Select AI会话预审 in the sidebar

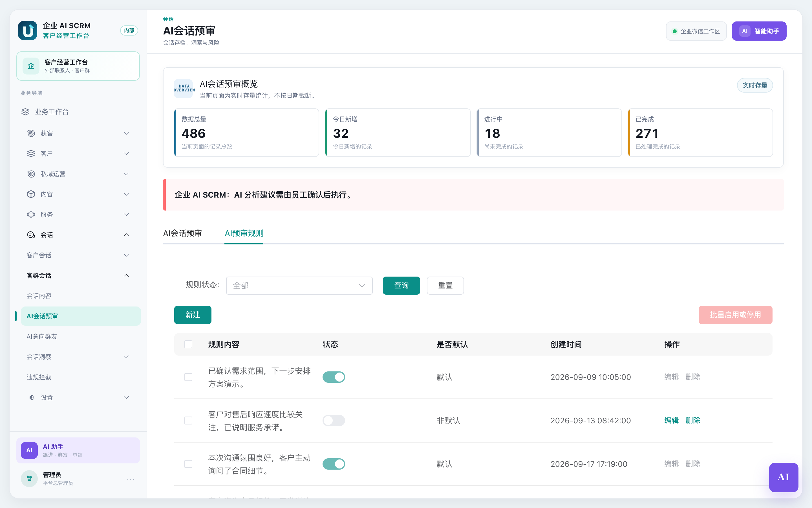point(81,316)
